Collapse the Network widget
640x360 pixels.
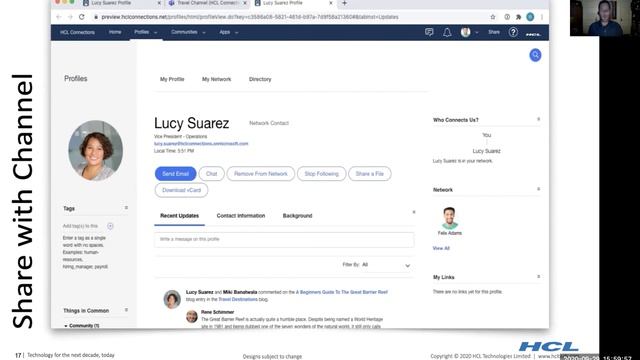(x=538, y=189)
